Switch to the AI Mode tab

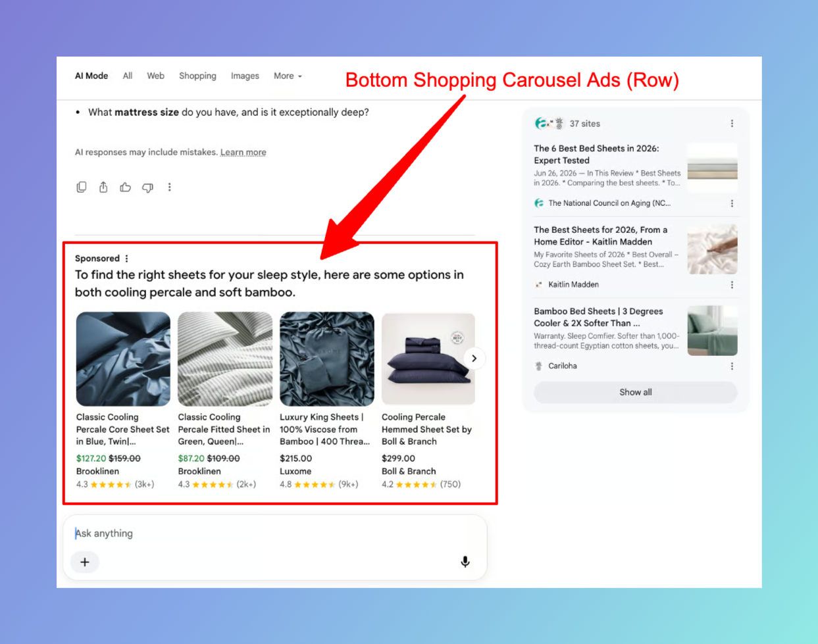(91, 76)
